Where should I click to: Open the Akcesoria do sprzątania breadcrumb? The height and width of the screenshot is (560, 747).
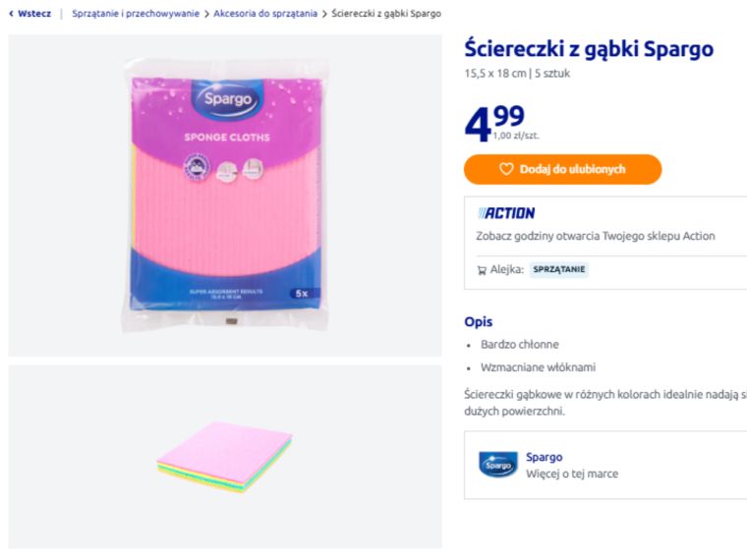pyautogui.click(x=265, y=14)
